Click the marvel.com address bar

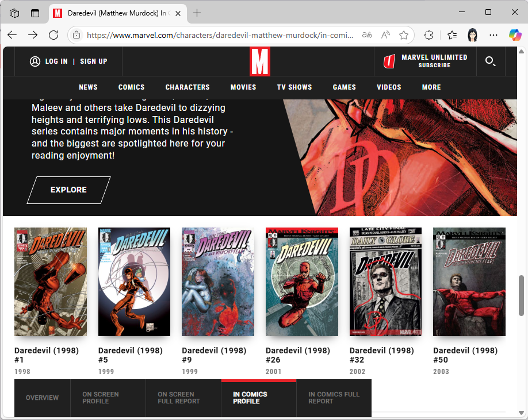point(220,35)
